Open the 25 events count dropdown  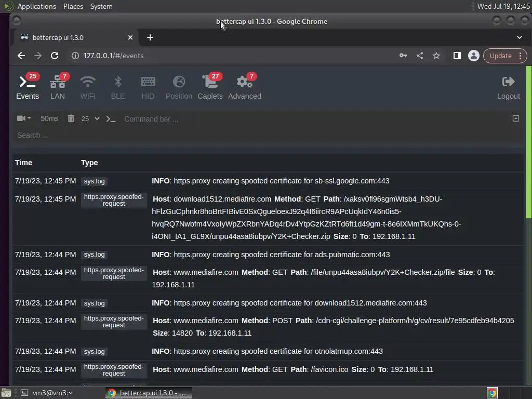pyautogui.click(x=90, y=119)
